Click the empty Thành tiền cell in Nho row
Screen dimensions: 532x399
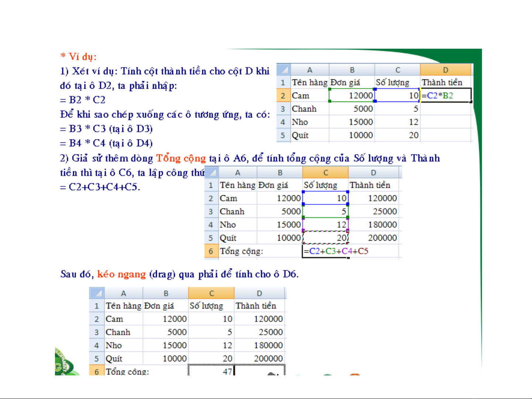(x=446, y=122)
